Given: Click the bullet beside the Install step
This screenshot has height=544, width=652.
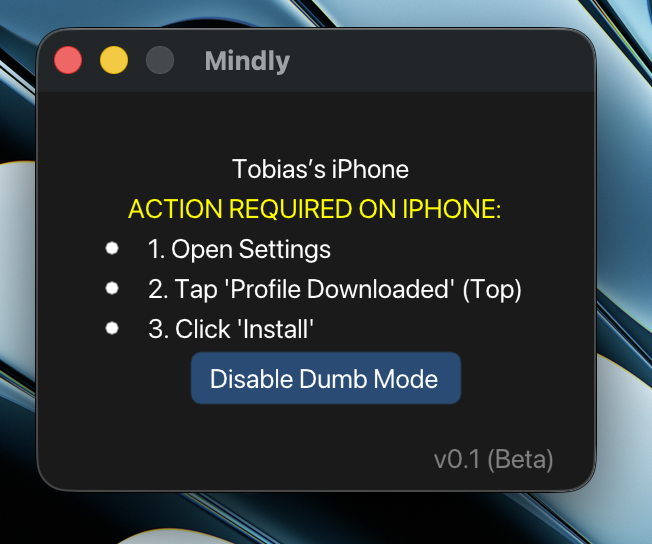Looking at the screenshot, I should pos(112,328).
